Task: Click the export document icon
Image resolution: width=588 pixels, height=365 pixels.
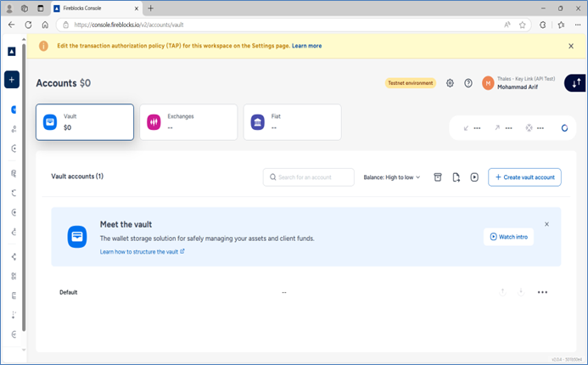Action: [456, 177]
